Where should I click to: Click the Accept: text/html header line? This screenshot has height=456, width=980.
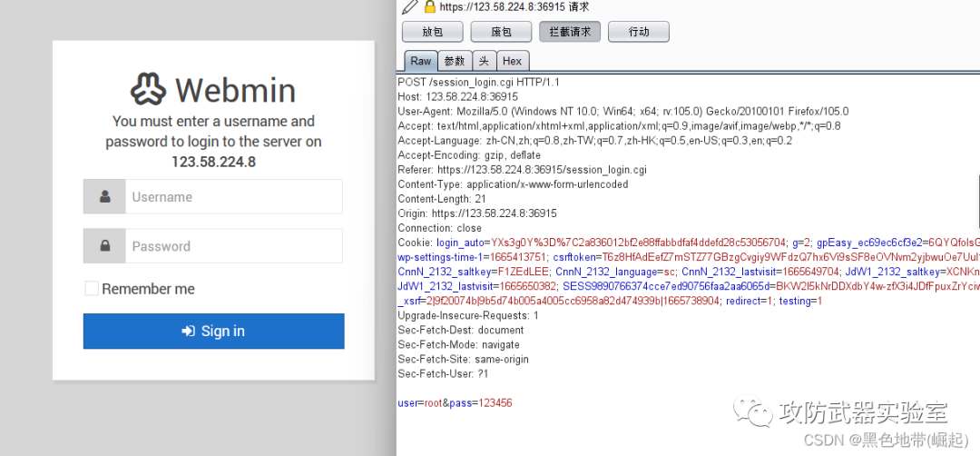click(619, 126)
